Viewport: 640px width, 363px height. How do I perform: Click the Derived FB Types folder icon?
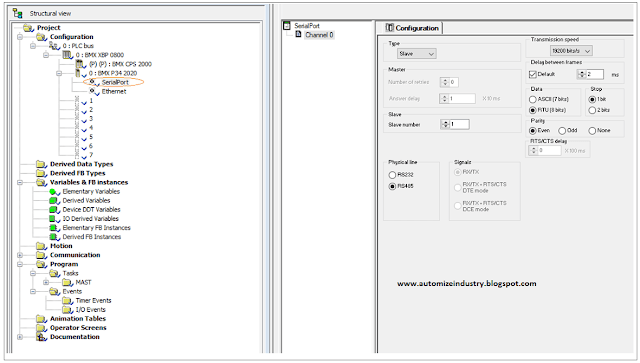coord(41,173)
